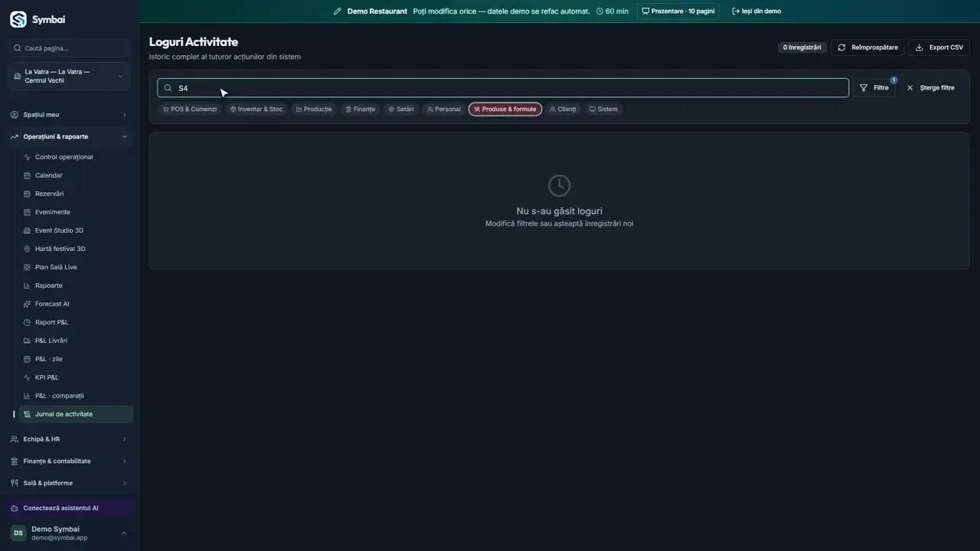Click the Forecast AI sparkle icon

[28, 304]
